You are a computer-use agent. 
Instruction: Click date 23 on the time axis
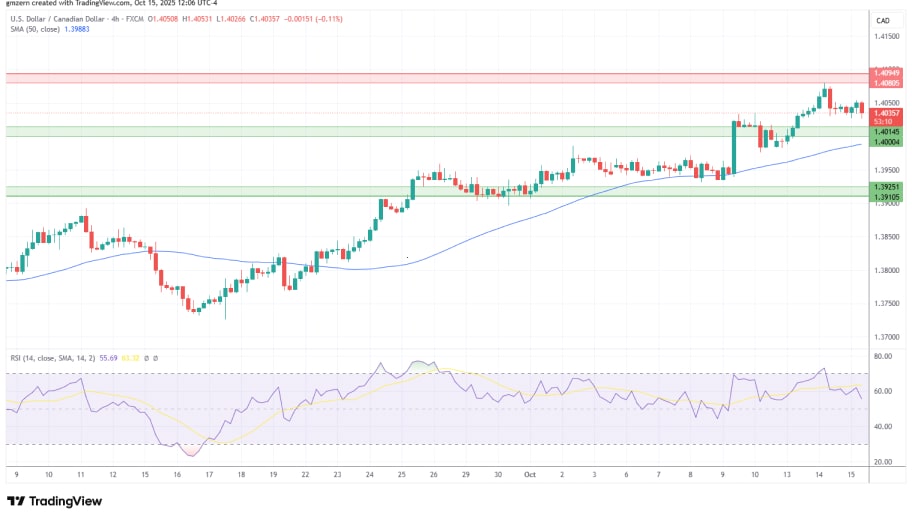click(x=337, y=475)
